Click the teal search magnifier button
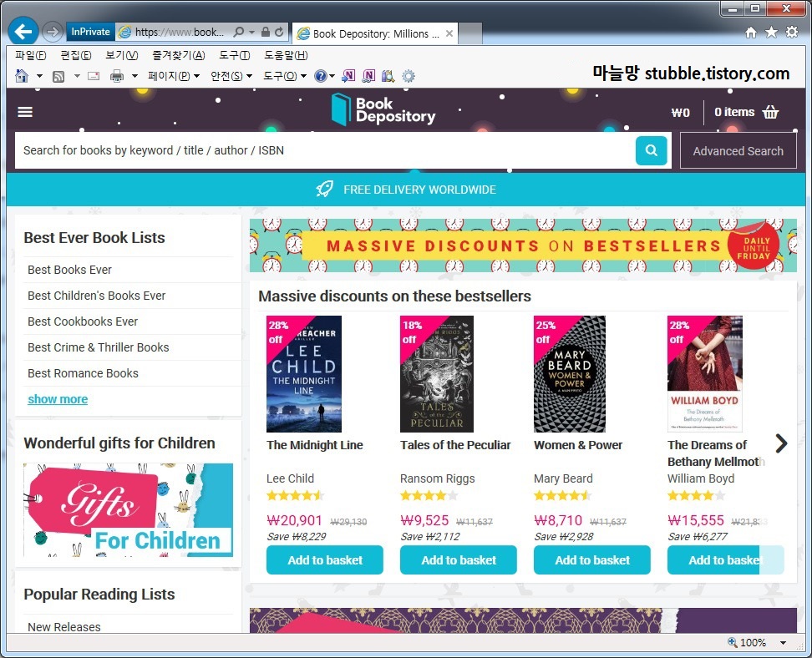This screenshot has width=812, height=658. [651, 150]
